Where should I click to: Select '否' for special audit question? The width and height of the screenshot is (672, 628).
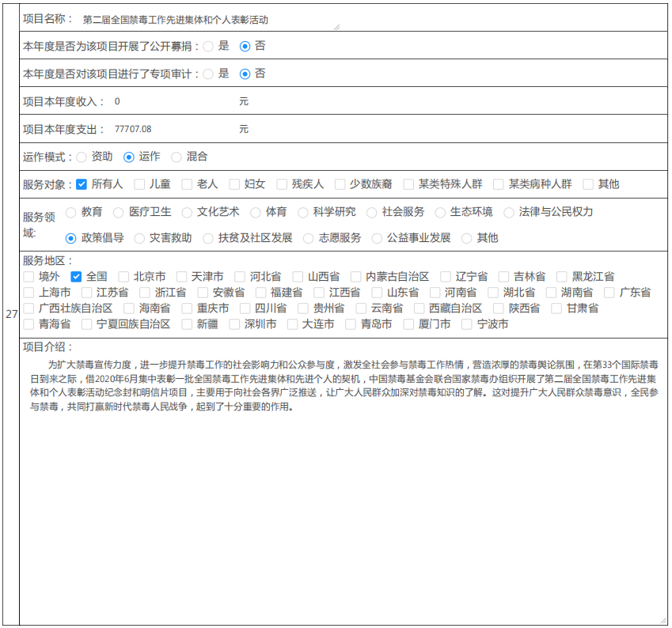pyautogui.click(x=245, y=74)
